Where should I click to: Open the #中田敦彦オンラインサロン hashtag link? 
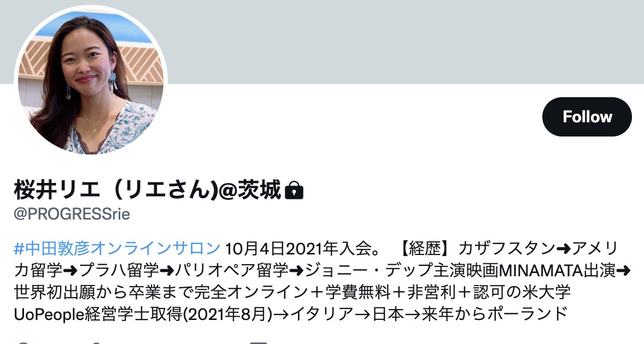click(118, 248)
